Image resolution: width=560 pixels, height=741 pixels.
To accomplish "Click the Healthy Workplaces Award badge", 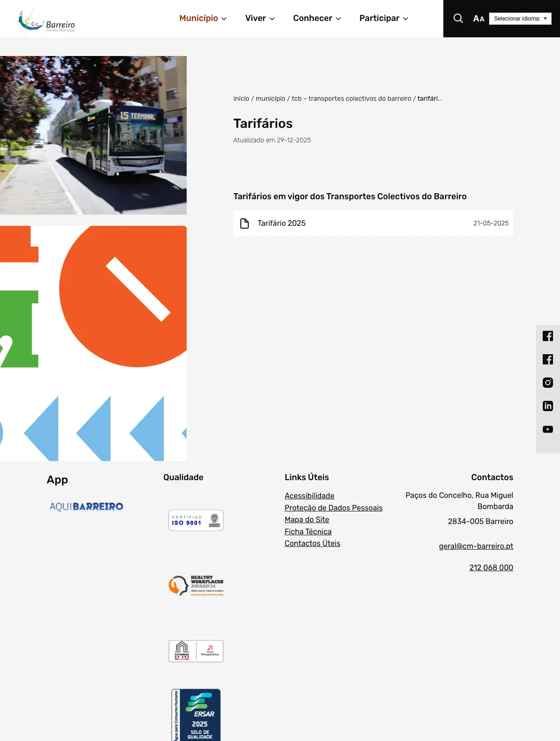I will (x=196, y=586).
